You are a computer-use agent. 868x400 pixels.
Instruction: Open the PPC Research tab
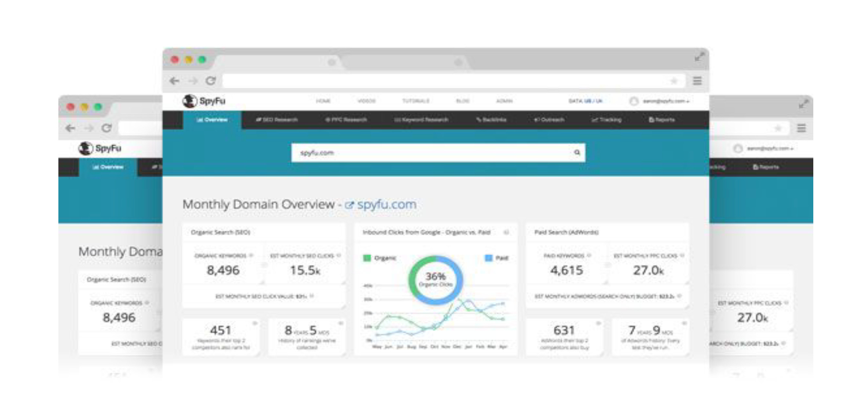[x=346, y=120]
